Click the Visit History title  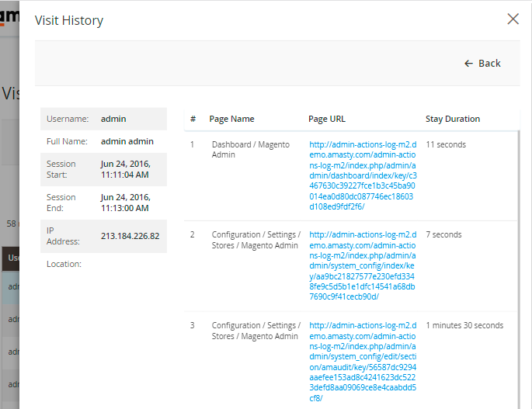pyautogui.click(x=69, y=21)
